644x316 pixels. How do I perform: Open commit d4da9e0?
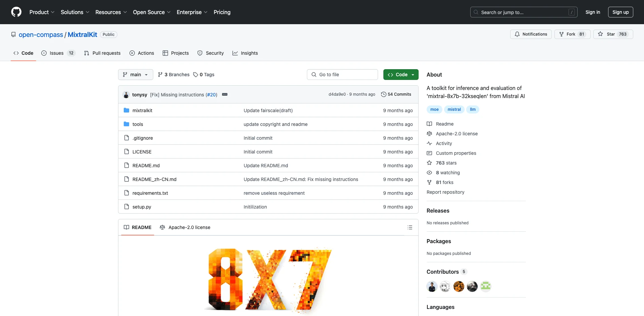[337, 94]
